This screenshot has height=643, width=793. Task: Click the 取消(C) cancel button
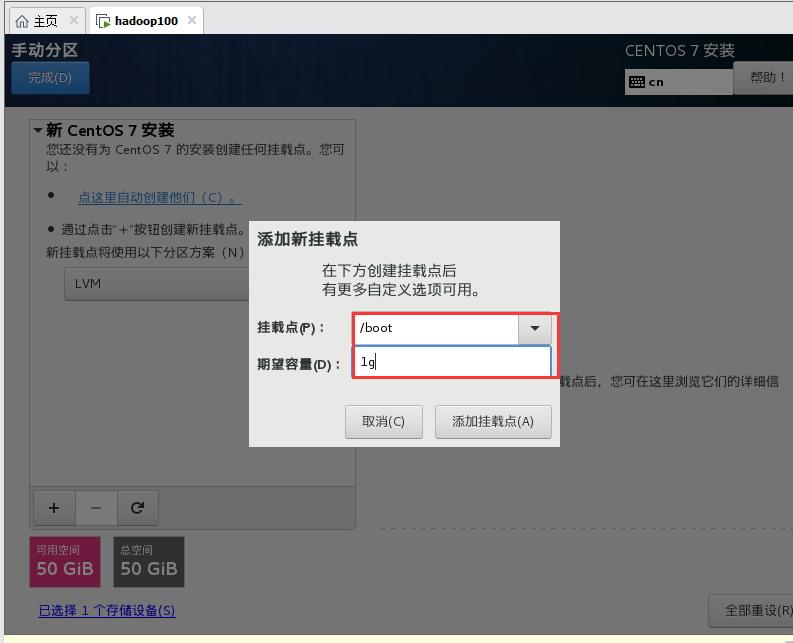click(383, 421)
